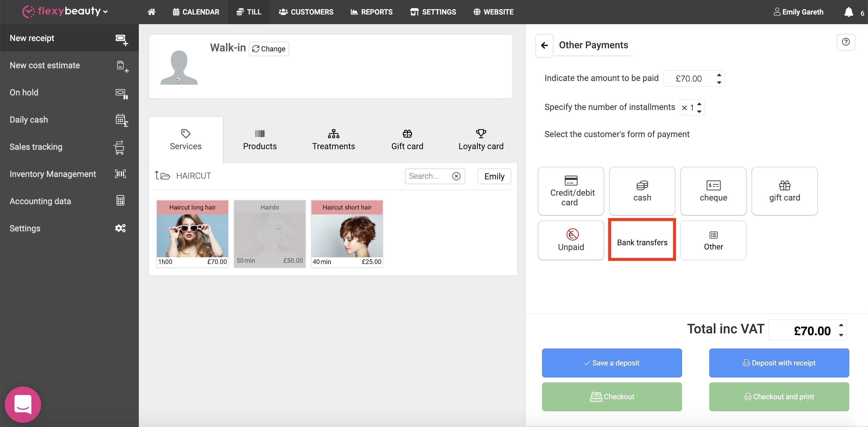Open the Emily Gareth user menu
Image resolution: width=868 pixels, height=427 pixels.
[x=798, y=12]
